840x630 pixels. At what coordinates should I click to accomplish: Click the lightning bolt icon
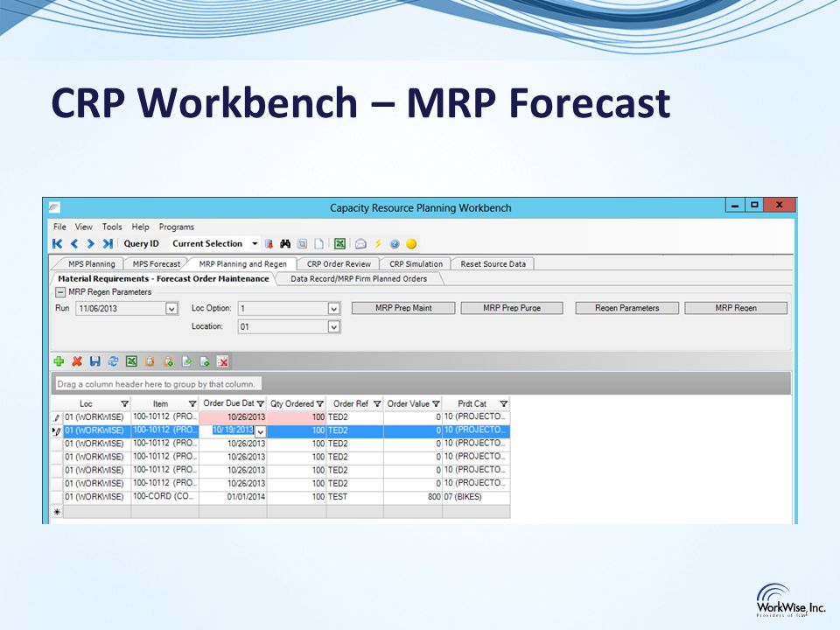[378, 244]
